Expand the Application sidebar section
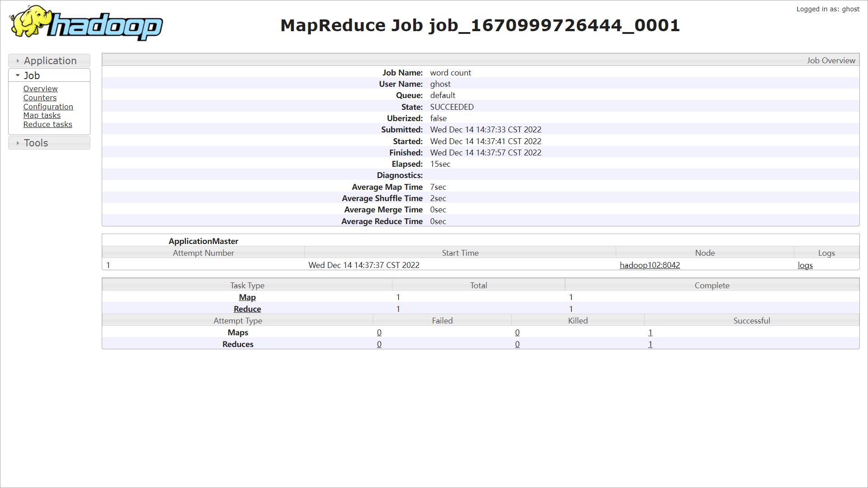Screen dimensions: 868x488 coord(50,61)
